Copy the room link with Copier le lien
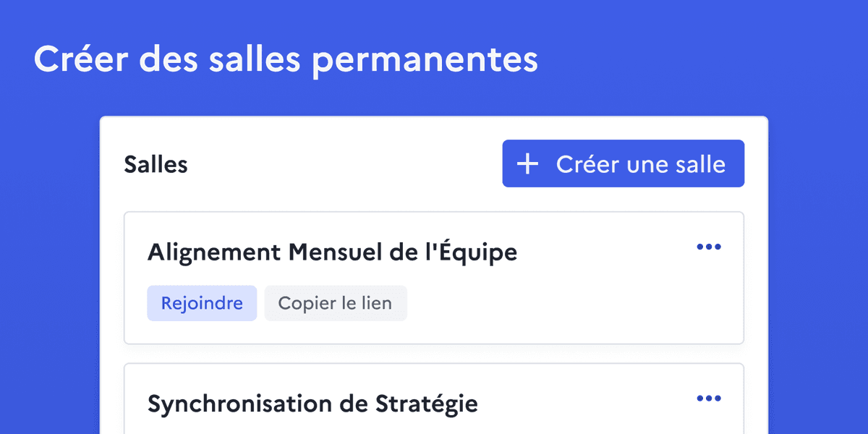 (x=336, y=303)
